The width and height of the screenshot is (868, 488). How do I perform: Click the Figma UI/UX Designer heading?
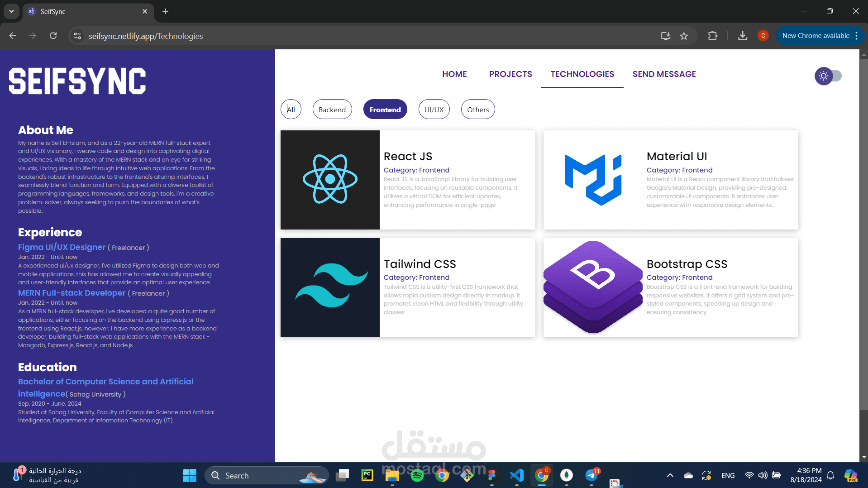62,247
